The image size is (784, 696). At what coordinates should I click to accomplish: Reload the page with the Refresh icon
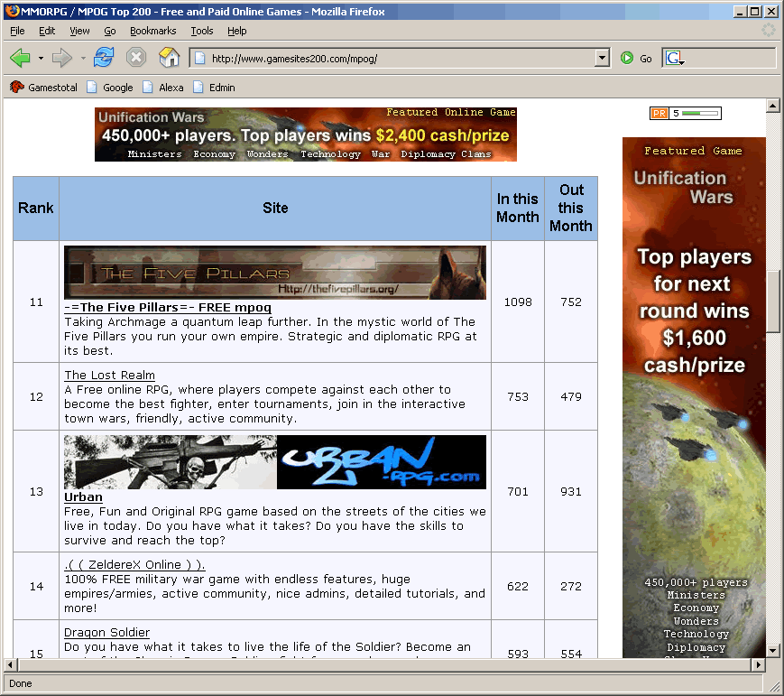104,58
